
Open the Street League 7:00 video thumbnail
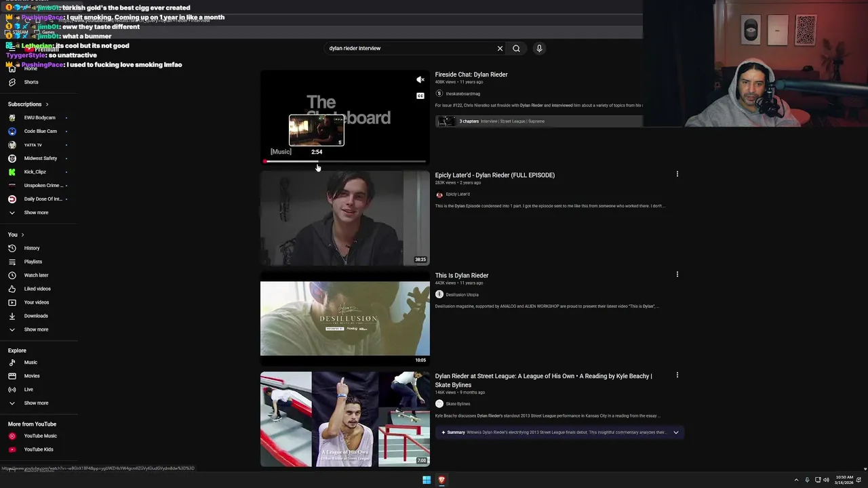tap(345, 419)
